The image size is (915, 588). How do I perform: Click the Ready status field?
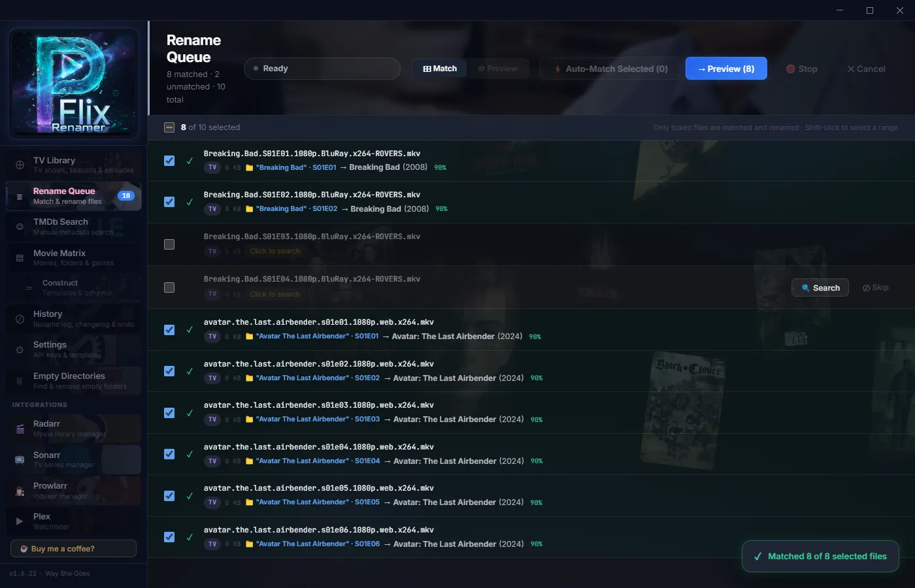click(322, 69)
